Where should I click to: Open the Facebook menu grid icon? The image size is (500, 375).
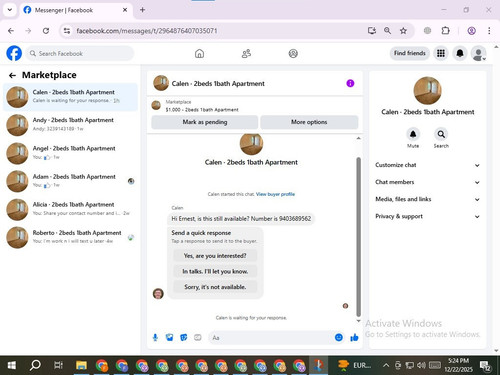441,53
